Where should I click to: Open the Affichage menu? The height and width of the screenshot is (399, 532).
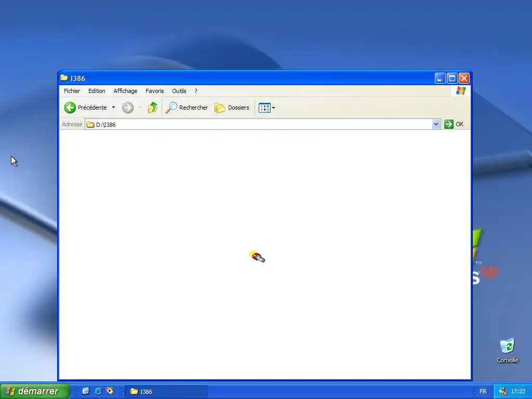(x=125, y=91)
